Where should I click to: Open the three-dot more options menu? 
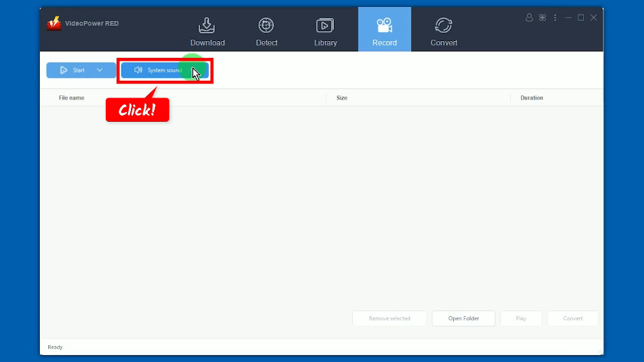[555, 17]
